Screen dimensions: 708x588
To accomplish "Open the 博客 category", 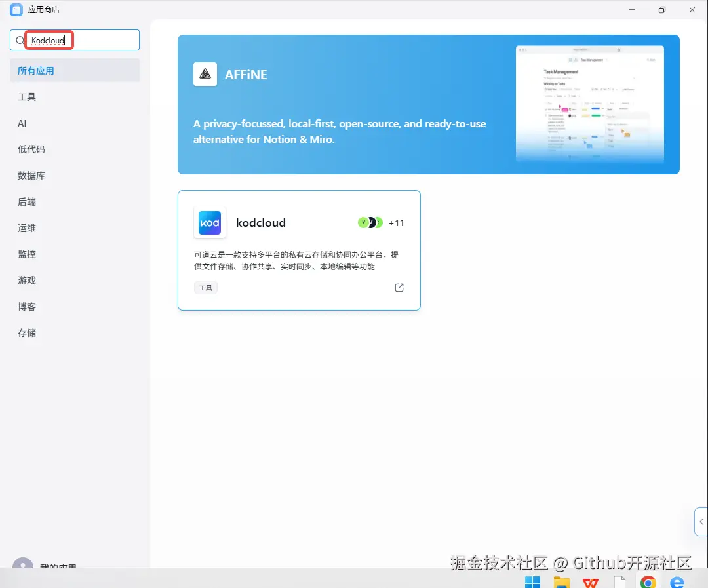I will pyautogui.click(x=27, y=306).
